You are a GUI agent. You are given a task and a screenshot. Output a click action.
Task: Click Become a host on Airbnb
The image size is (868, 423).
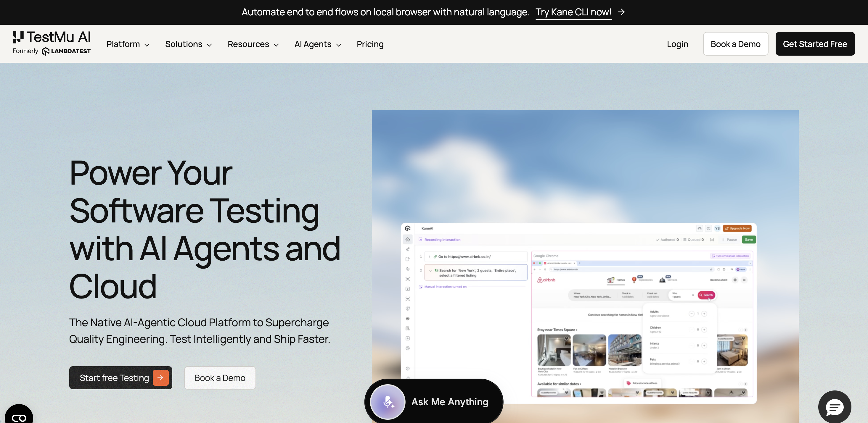pos(718,280)
